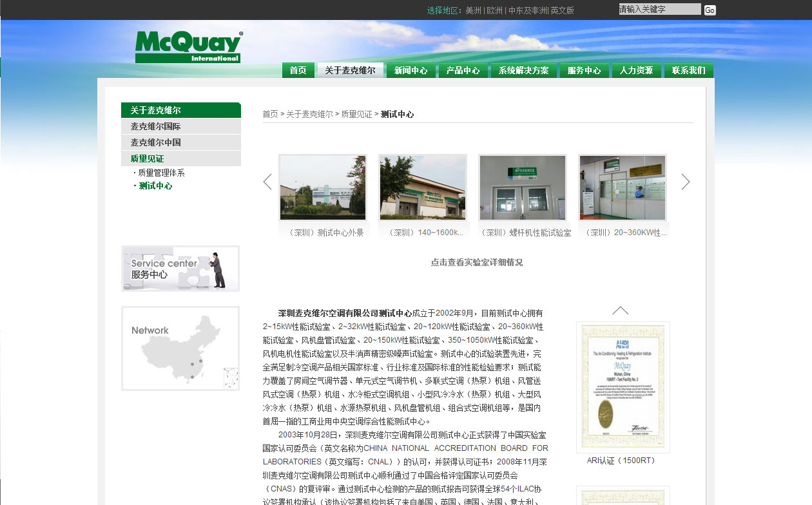Switch to the 英文版 site
The width and height of the screenshot is (812, 505).
click(562, 10)
